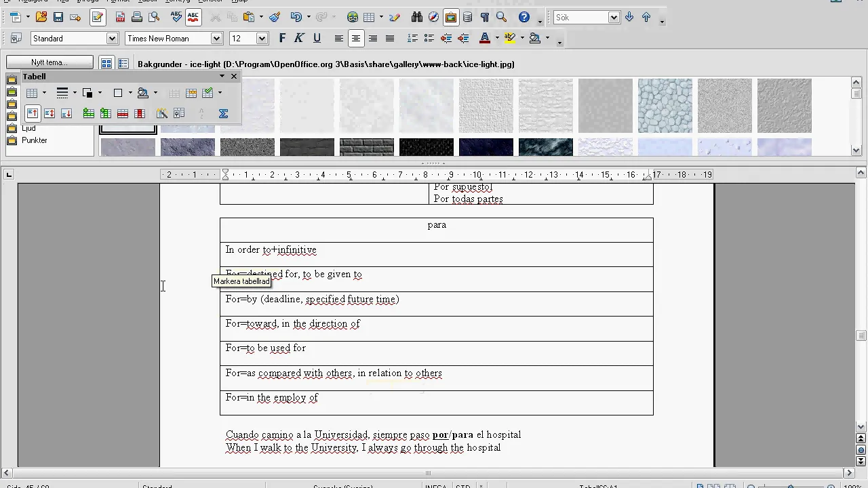Insert a row with the green row icon

tap(88, 113)
